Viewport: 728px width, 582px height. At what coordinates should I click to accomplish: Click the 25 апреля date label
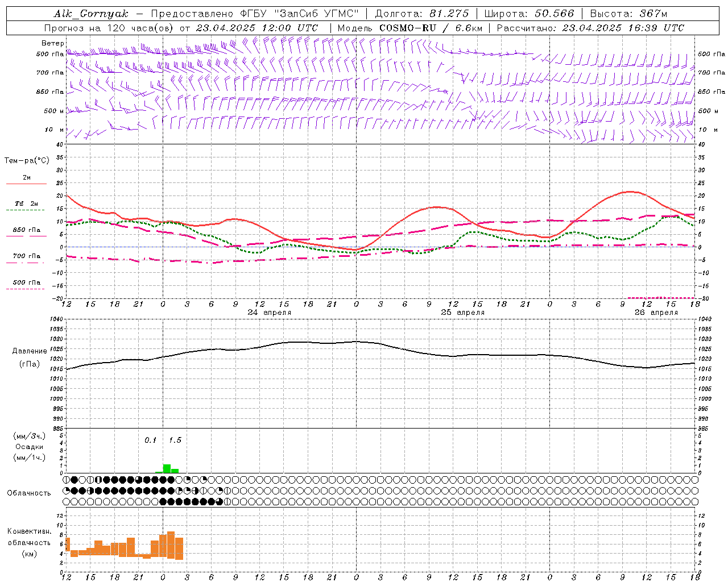pos(463,313)
